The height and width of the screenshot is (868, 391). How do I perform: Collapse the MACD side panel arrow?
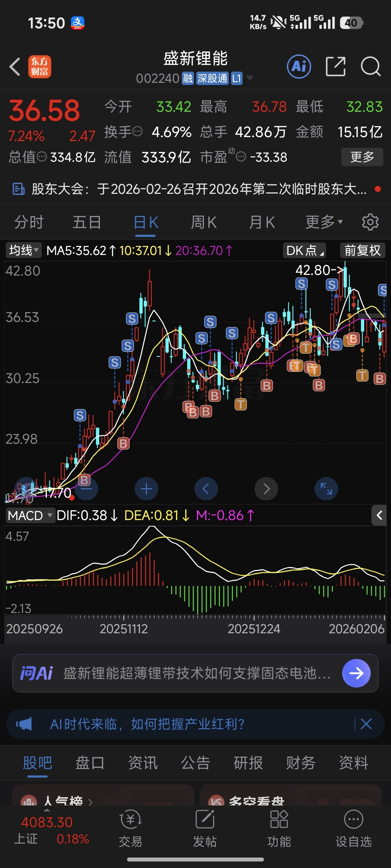[379, 515]
